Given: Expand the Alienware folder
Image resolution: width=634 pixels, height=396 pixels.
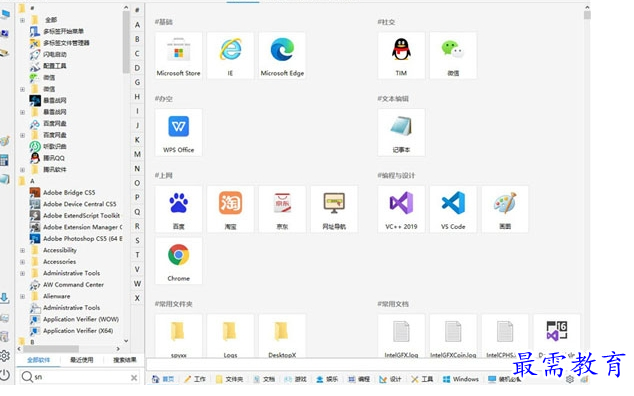Looking at the screenshot, I should pyautogui.click(x=22, y=296).
